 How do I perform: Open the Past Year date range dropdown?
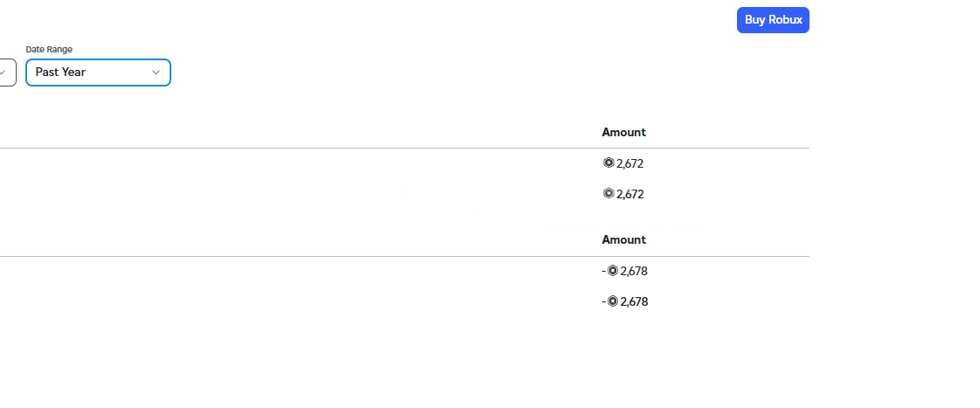coord(98,73)
